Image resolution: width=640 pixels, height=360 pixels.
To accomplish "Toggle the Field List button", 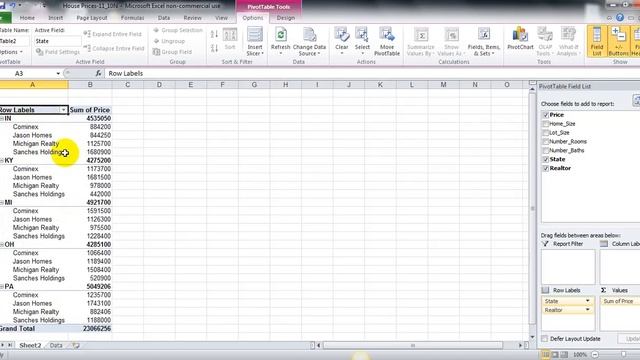I will click(x=597, y=41).
